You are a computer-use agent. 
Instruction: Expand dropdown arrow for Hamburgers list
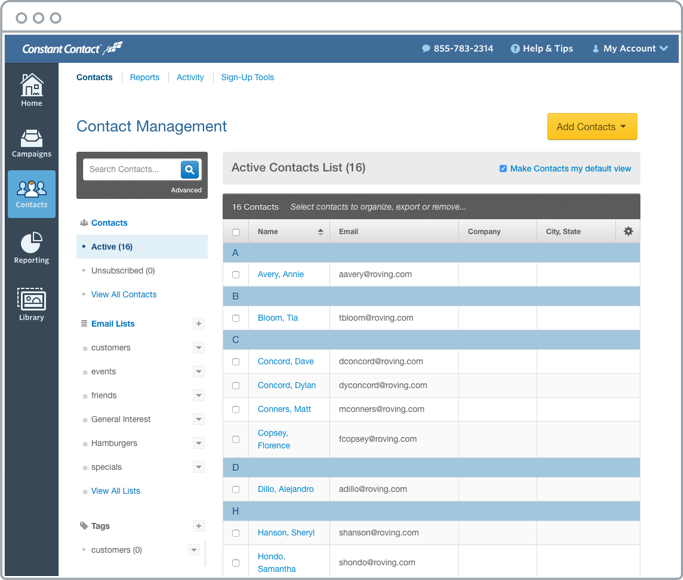click(198, 444)
